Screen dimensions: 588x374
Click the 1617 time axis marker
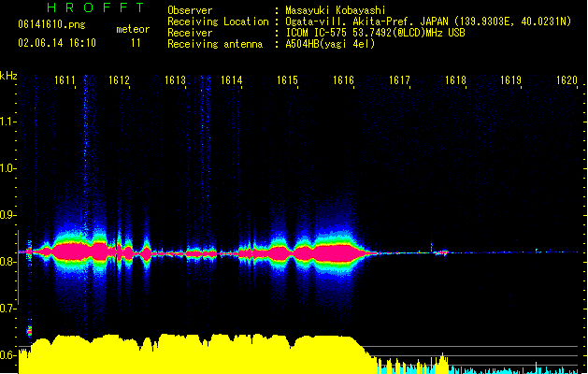(399, 79)
